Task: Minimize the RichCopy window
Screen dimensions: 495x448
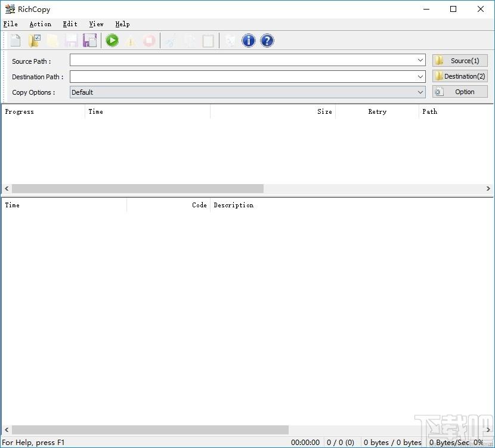Action: (x=426, y=9)
